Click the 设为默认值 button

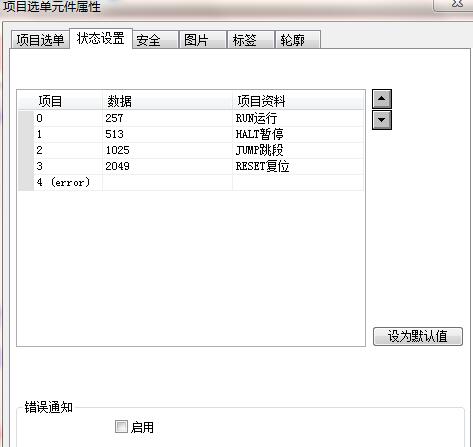pos(418,336)
